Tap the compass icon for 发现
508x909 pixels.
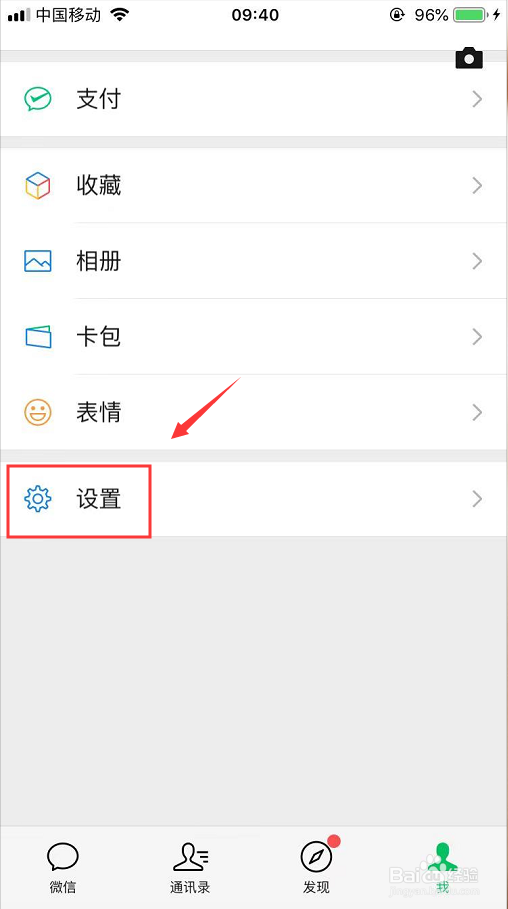(x=316, y=856)
